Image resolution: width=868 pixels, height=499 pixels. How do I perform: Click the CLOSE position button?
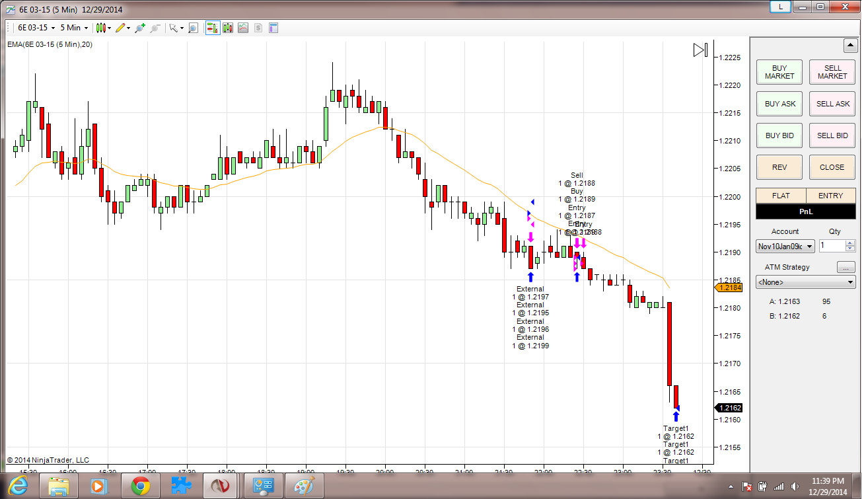click(832, 167)
